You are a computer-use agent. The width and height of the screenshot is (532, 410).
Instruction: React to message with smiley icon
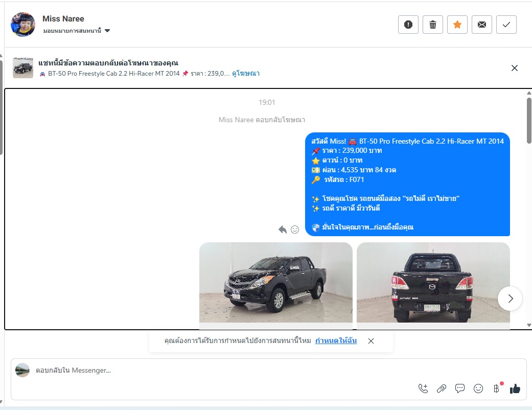(295, 230)
